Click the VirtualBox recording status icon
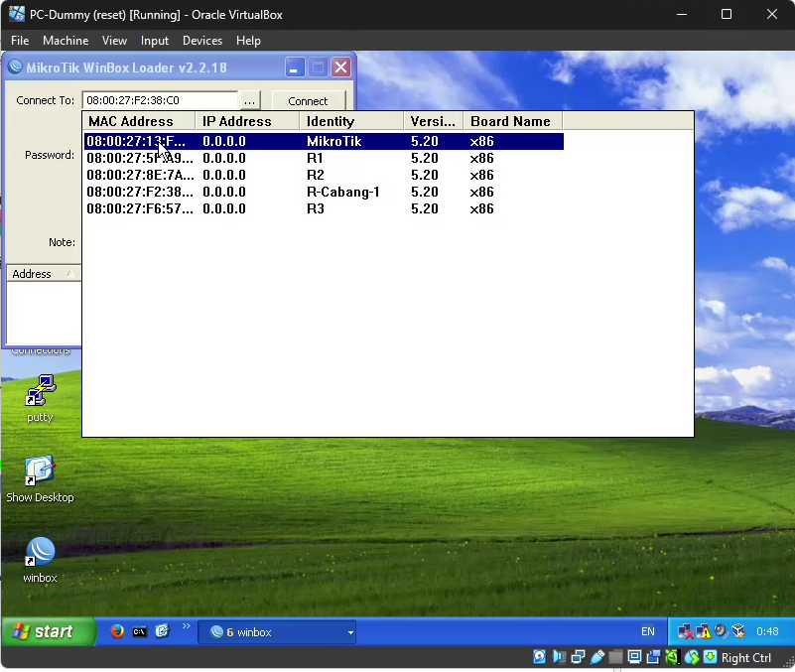 (653, 657)
